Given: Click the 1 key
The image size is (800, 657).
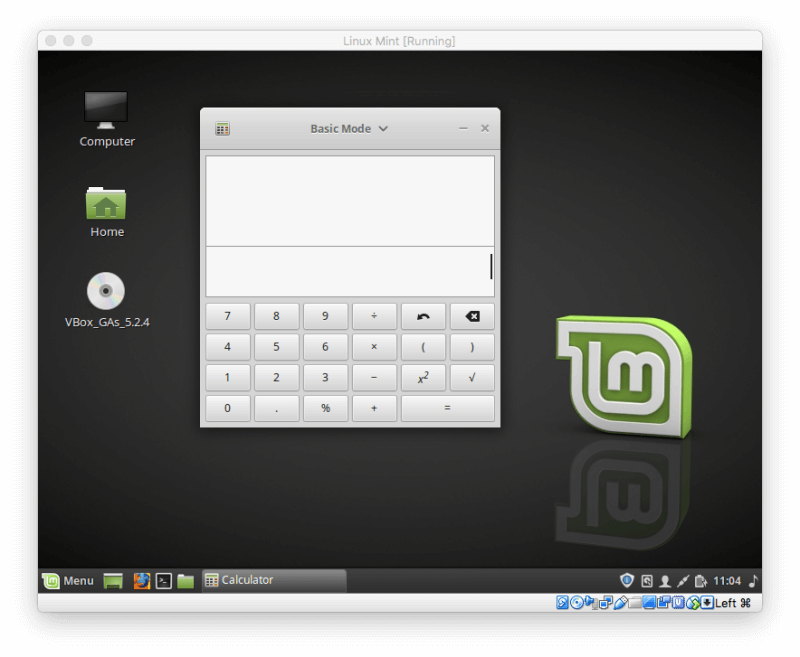Looking at the screenshot, I should pos(228,377).
